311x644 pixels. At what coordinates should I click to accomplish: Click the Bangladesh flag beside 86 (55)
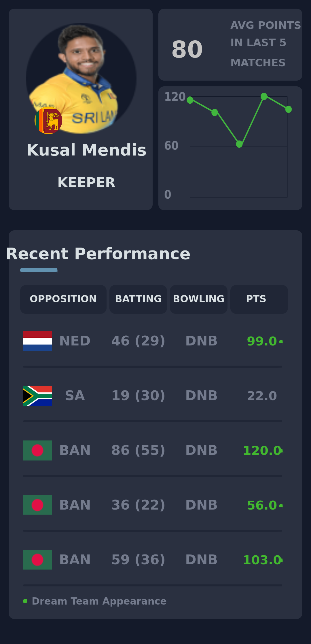(x=37, y=451)
